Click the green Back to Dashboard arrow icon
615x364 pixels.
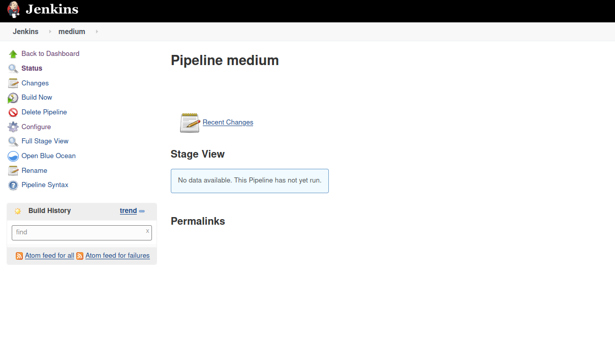(x=13, y=54)
